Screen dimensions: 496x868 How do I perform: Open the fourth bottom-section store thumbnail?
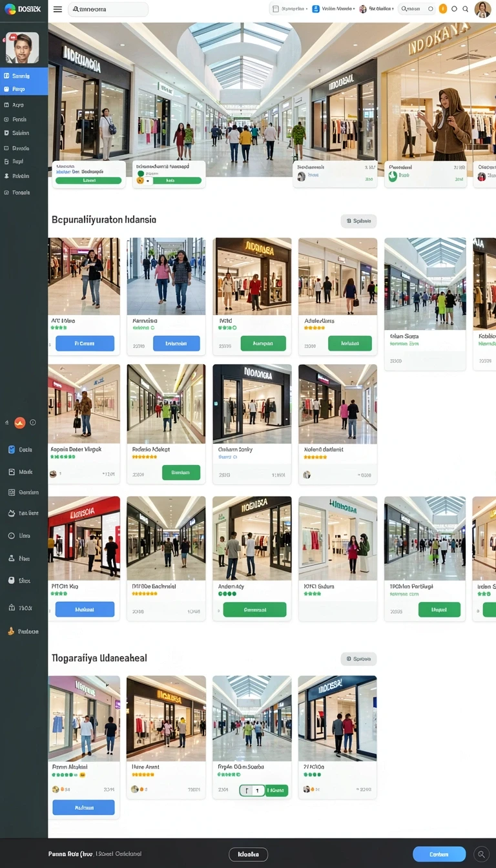[x=338, y=718]
